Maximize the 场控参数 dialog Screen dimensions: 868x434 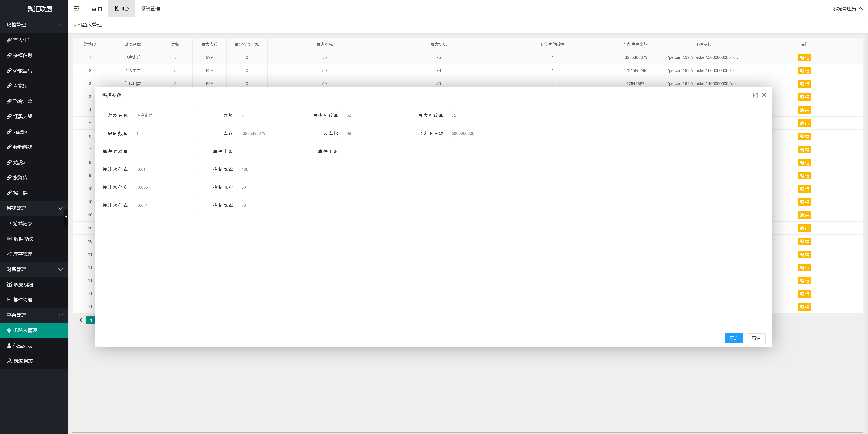click(x=755, y=95)
